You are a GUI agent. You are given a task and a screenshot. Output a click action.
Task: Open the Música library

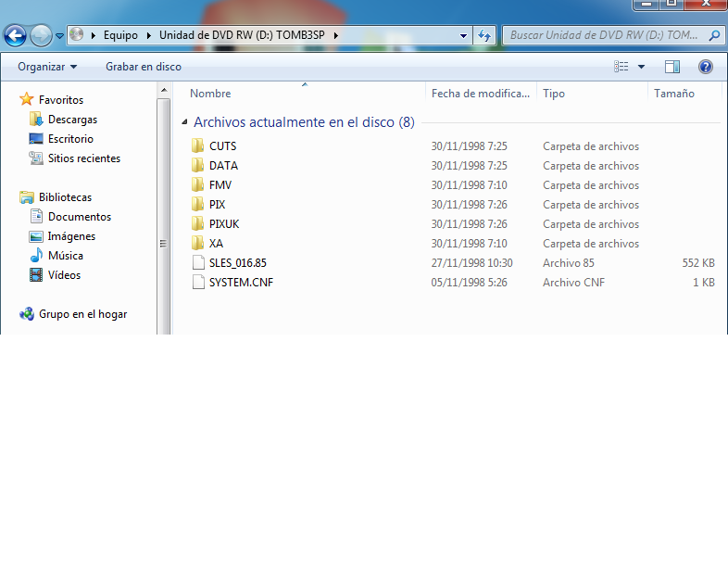66,256
